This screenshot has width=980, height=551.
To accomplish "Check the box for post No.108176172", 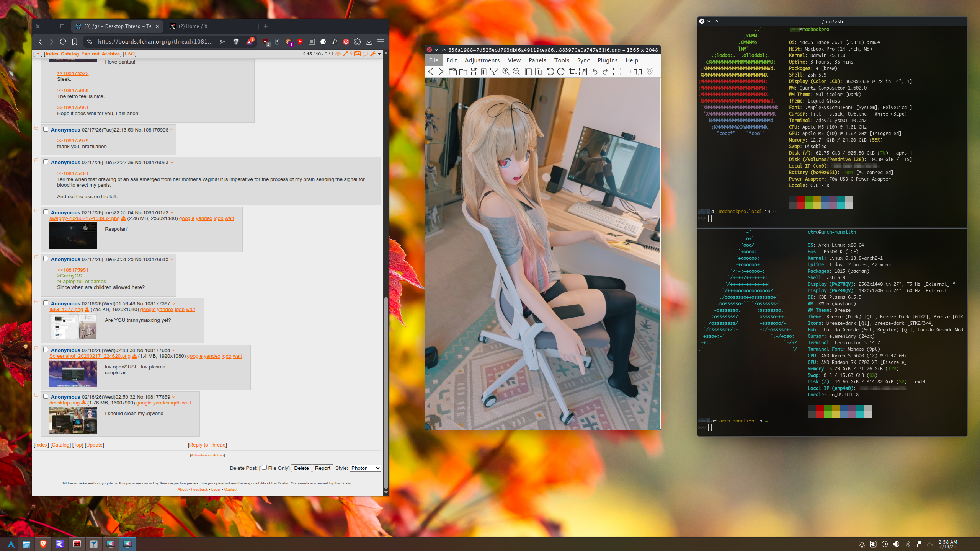I will 46,212.
